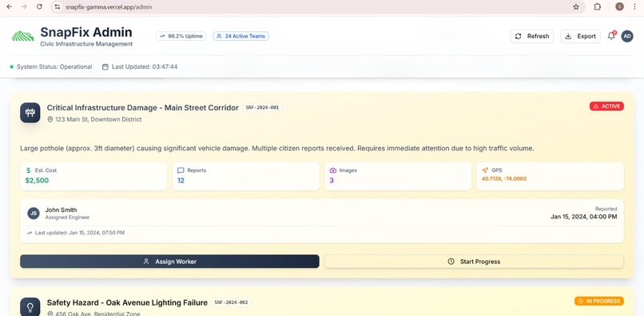This screenshot has width=644, height=316.
Task: Click the Refresh button
Action: click(x=532, y=36)
